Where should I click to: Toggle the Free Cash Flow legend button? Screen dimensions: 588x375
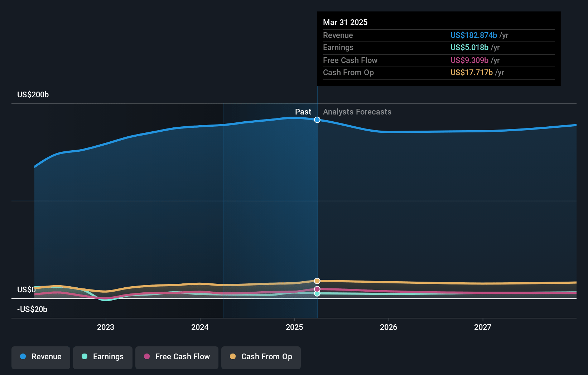[177, 357]
